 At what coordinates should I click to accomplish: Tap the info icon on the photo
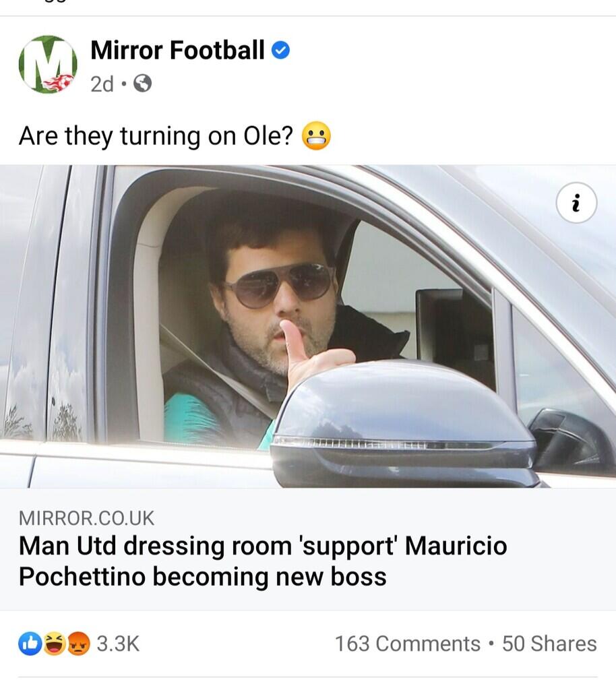pyautogui.click(x=577, y=202)
